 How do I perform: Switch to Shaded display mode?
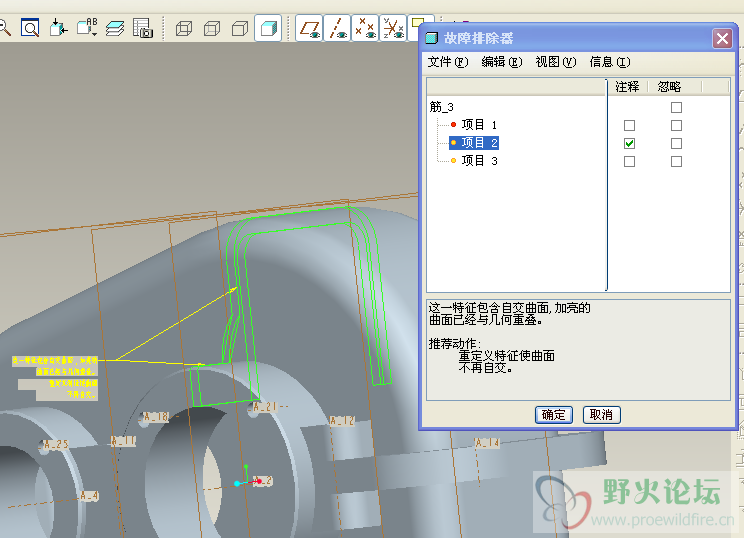[269, 28]
